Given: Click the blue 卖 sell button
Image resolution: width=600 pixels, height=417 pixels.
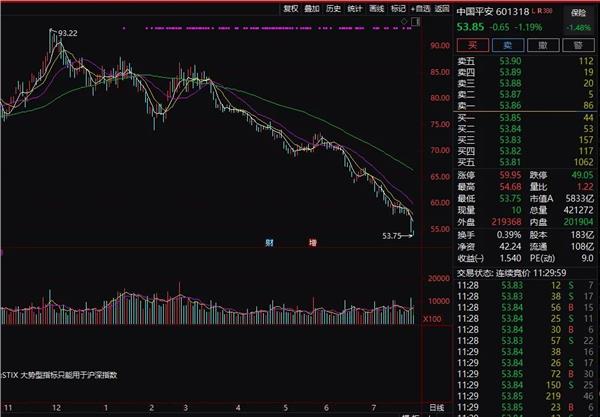Looking at the screenshot, I should (508, 45).
